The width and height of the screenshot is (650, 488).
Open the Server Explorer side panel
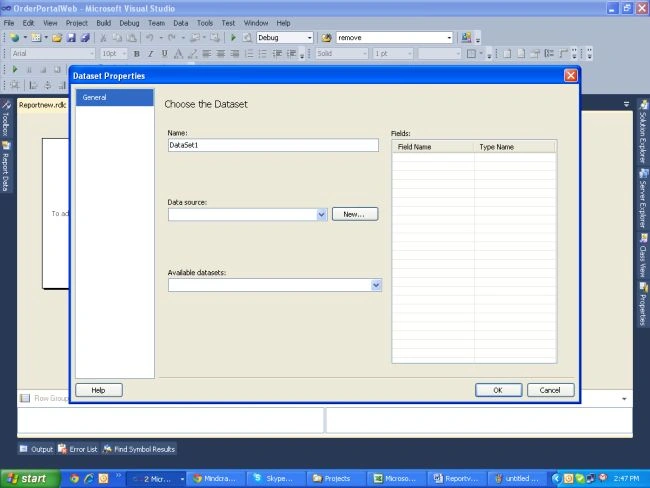pyautogui.click(x=643, y=198)
